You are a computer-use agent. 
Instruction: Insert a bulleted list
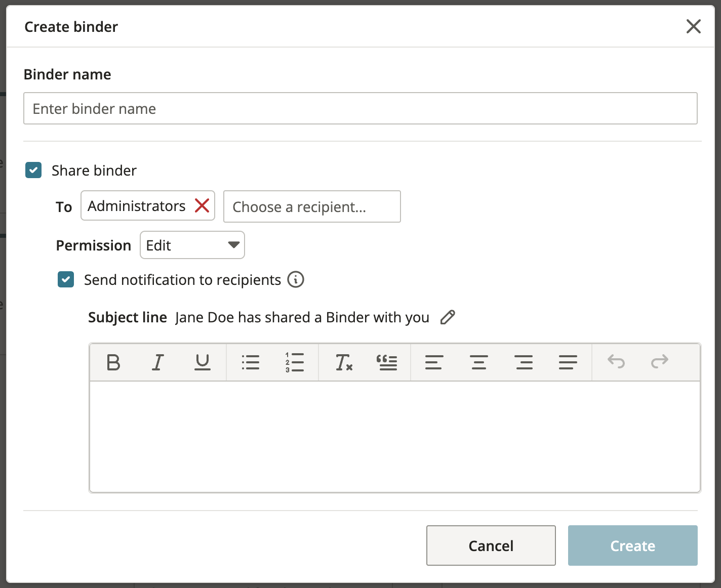(250, 362)
